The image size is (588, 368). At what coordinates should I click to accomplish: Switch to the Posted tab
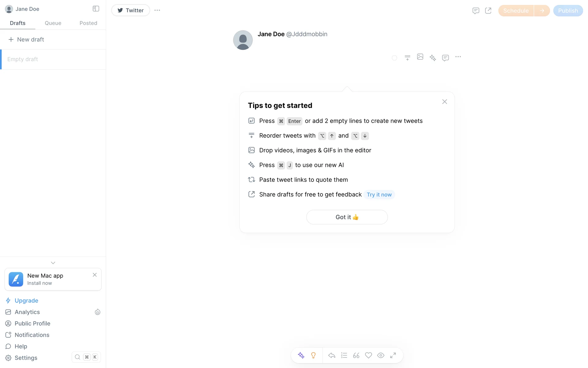point(88,23)
